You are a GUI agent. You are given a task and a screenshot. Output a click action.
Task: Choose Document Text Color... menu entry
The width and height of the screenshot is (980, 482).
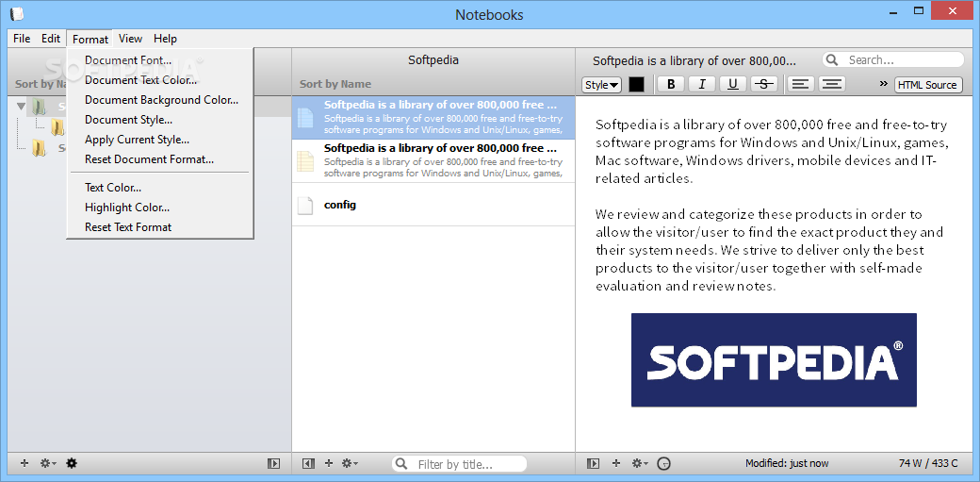[159, 80]
